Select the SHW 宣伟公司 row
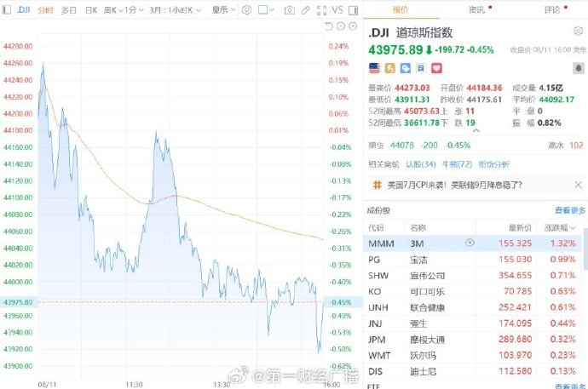 pos(472,276)
